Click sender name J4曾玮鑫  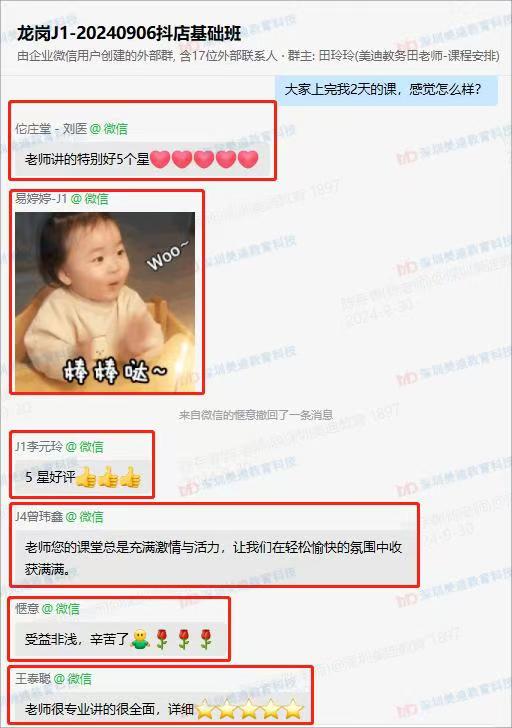(x=39, y=516)
